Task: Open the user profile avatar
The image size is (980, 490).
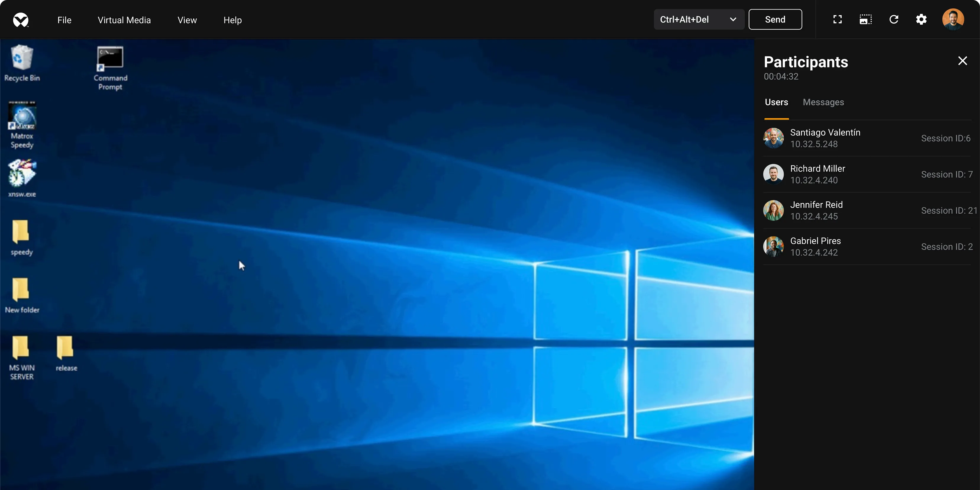Action: click(953, 20)
